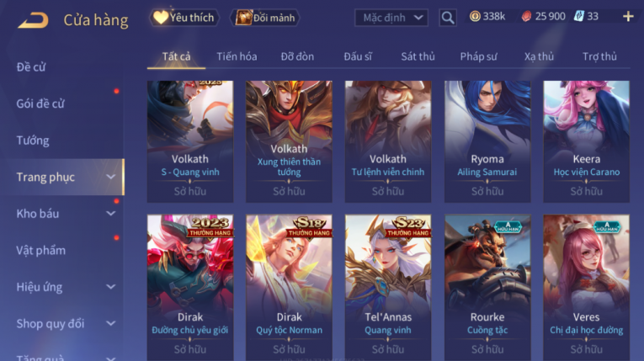
Task: Click the golden back arrow icon
Action: click(x=33, y=20)
